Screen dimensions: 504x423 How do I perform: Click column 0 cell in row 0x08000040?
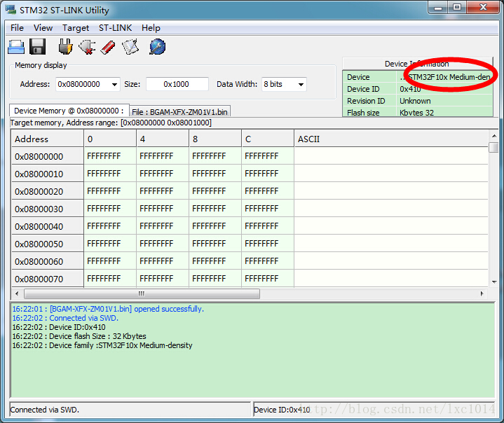click(110, 226)
